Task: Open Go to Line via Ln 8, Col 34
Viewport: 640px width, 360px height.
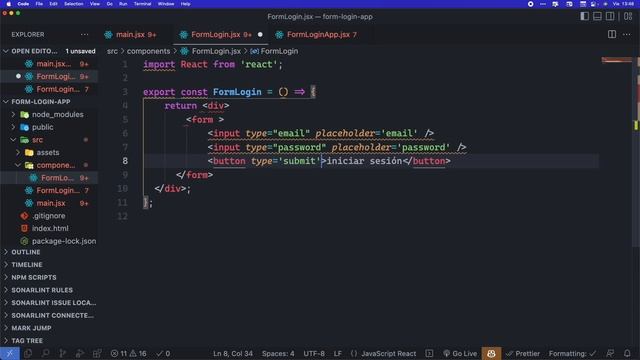Action: click(233, 353)
